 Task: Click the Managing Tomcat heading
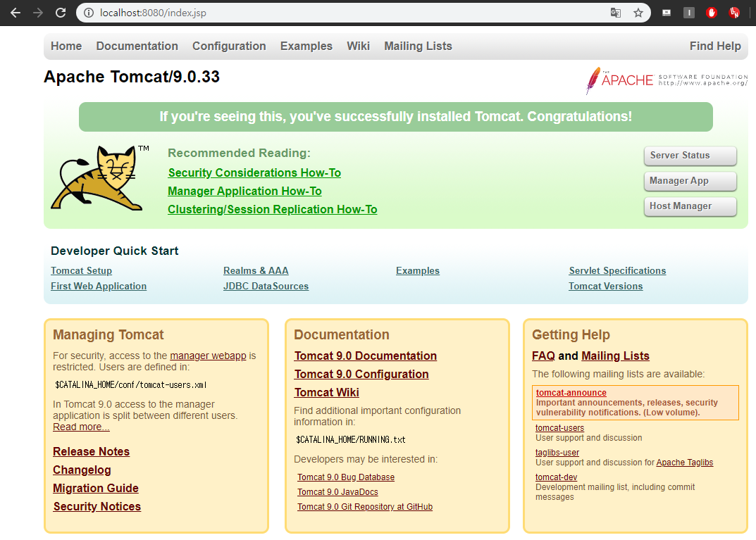tap(109, 335)
